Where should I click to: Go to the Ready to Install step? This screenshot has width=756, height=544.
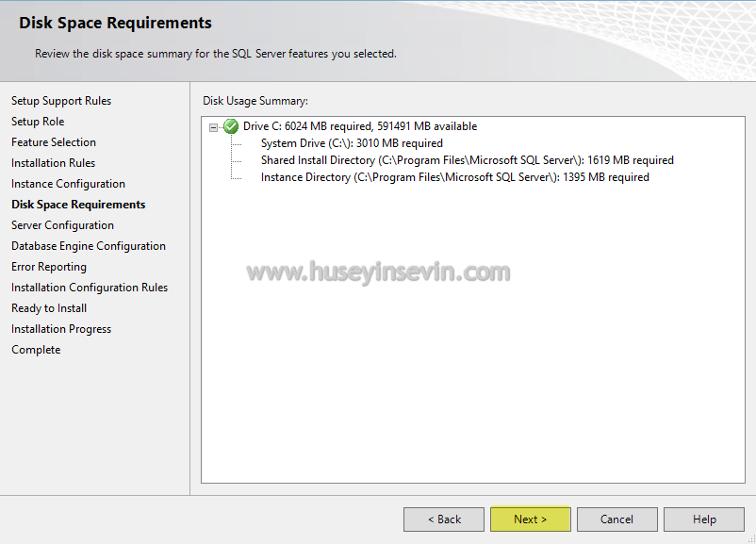tap(49, 308)
